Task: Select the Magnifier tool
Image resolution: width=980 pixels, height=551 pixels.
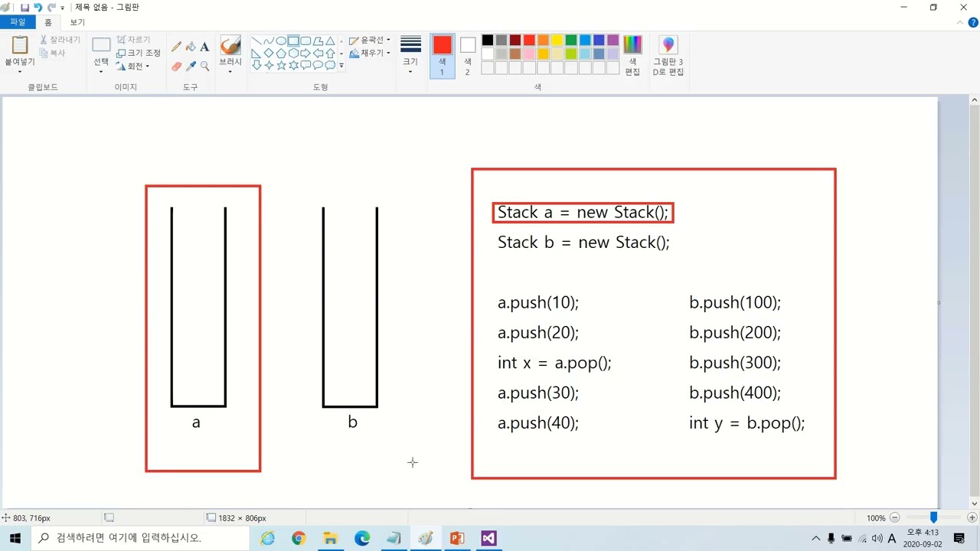Action: [x=204, y=67]
